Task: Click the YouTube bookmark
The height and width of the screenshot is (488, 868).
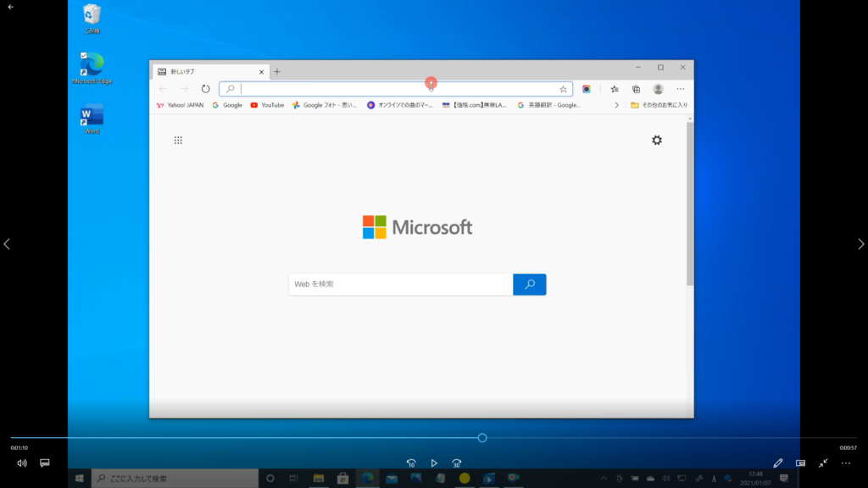Action: [x=267, y=105]
